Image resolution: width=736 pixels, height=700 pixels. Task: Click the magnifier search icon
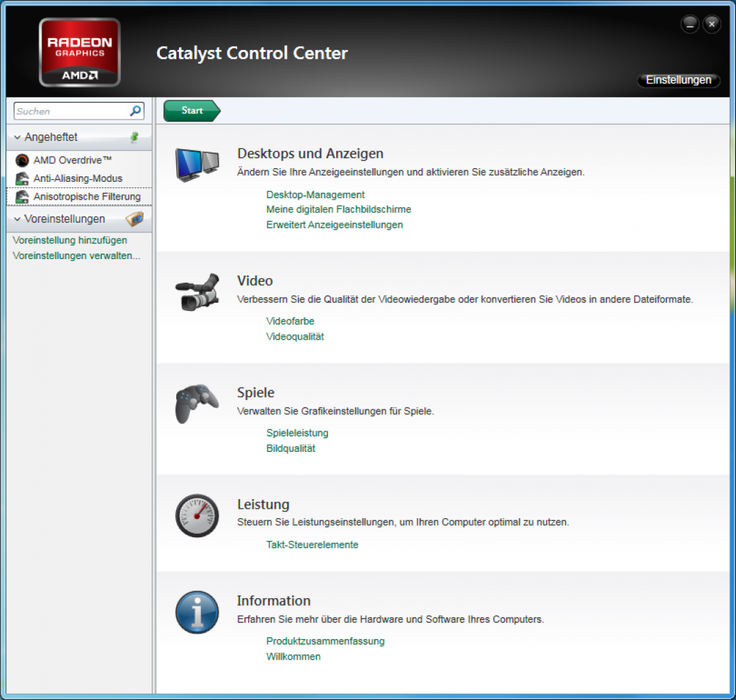click(135, 111)
